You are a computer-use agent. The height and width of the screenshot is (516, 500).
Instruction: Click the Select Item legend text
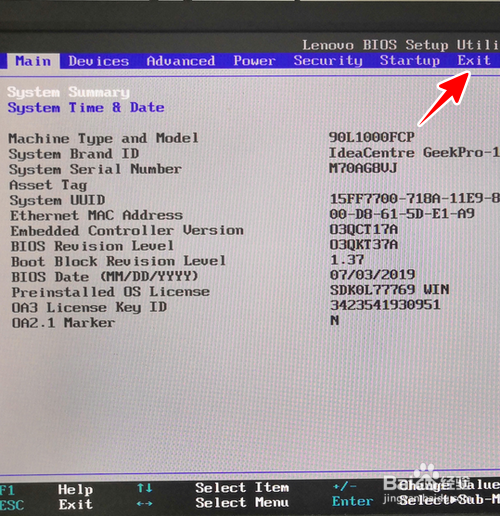(242, 488)
